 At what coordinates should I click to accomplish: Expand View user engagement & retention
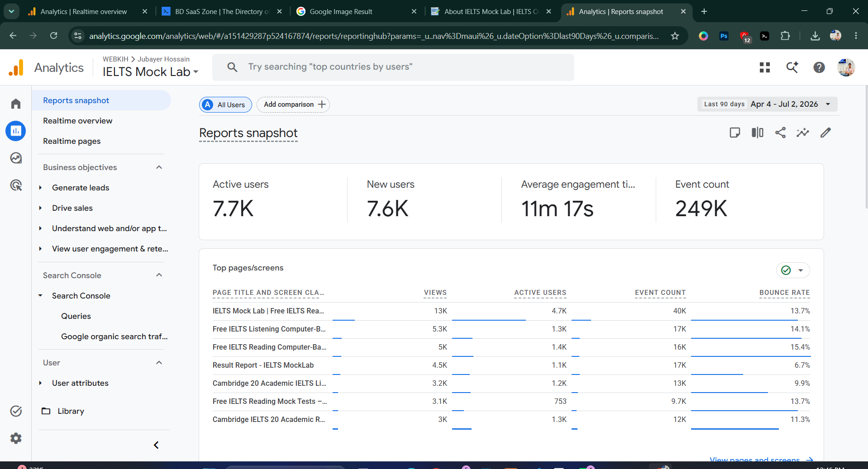pyautogui.click(x=40, y=249)
